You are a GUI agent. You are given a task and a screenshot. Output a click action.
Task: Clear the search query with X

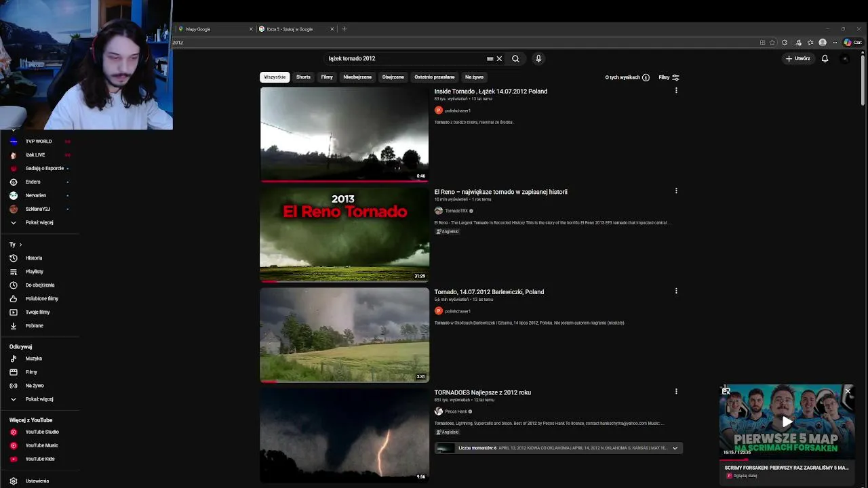[x=499, y=58]
